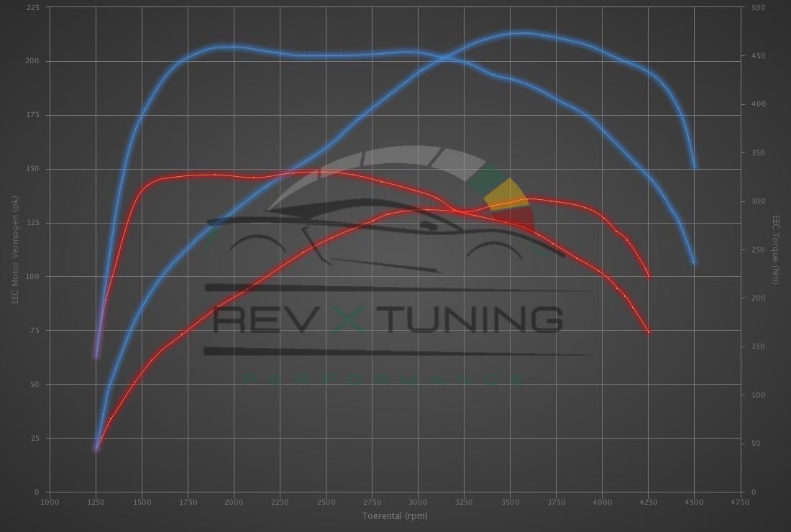Click the 500 label on right axis
This screenshot has height=532, width=791.
[x=758, y=8]
